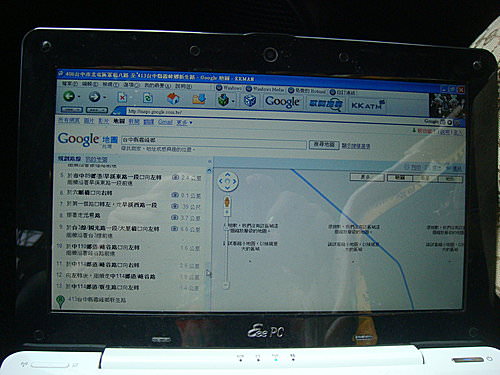The width and height of the screenshot is (500, 375).
Task: Expand the 更多 dropdown in Google navigation
Action: click(x=184, y=123)
